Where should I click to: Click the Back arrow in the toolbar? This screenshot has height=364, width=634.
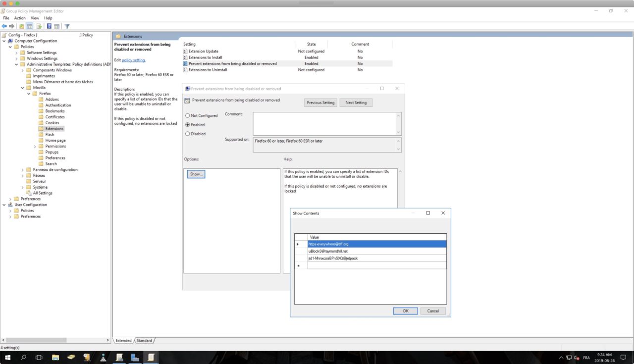pyautogui.click(x=4, y=26)
